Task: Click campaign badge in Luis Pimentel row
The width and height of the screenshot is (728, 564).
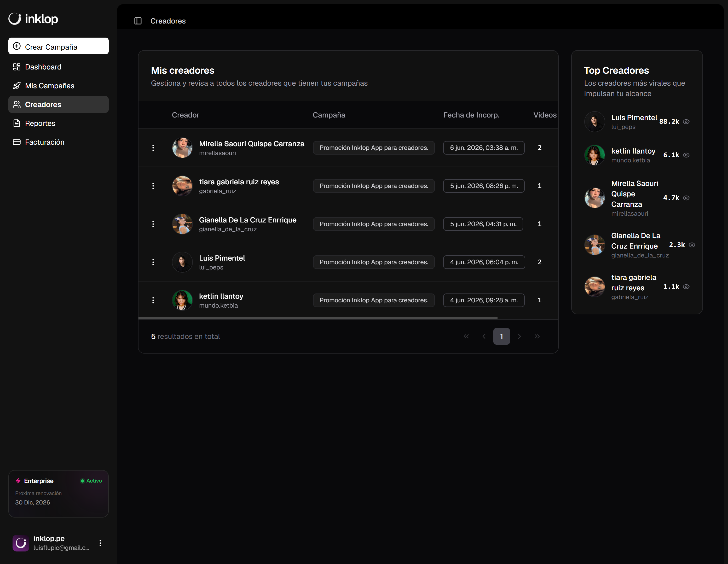Action: (374, 262)
